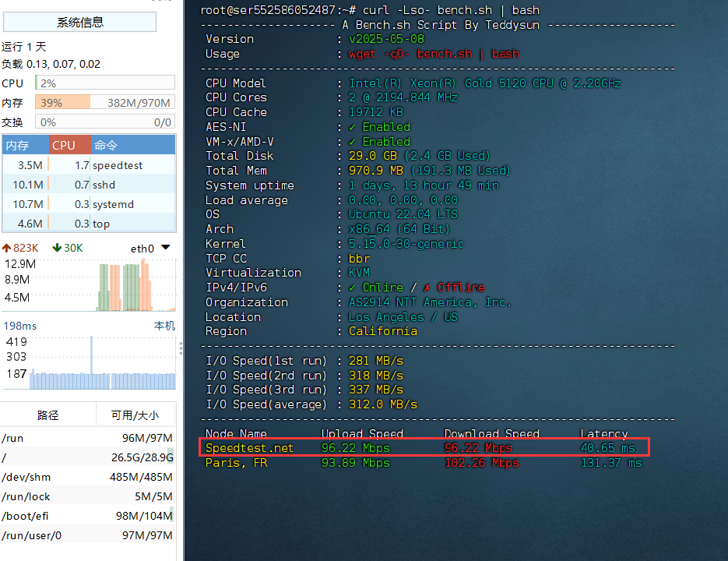
Task: Click the CPU usage progress bar
Action: 104,83
